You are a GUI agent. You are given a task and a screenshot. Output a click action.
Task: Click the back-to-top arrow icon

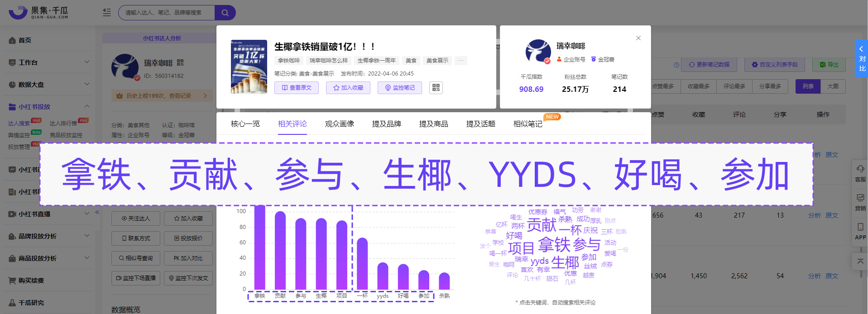coord(860,262)
